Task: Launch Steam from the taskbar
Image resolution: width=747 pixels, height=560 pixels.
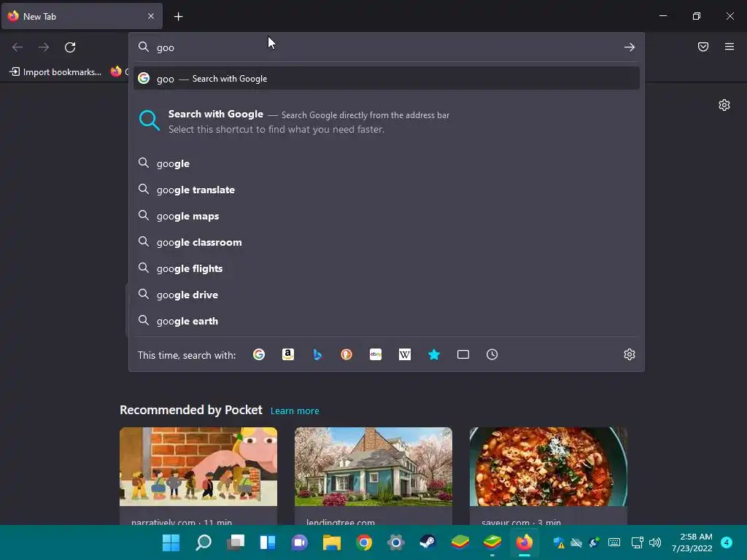Action: point(427,542)
